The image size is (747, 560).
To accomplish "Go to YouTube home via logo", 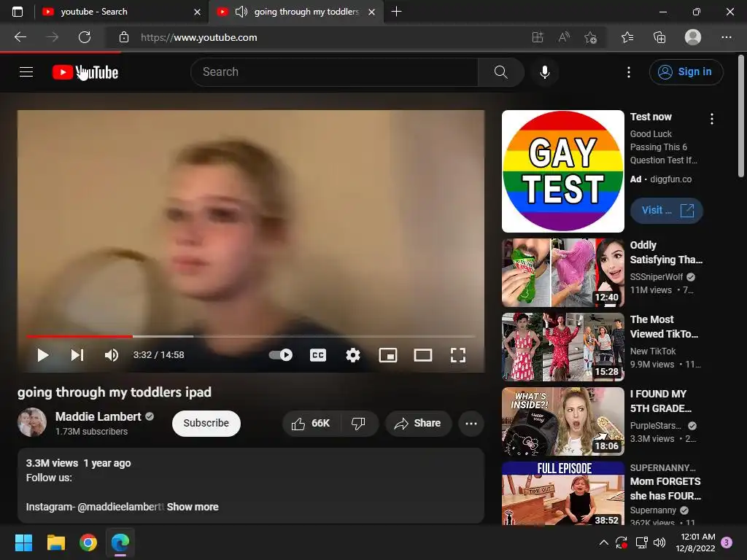I will pyautogui.click(x=85, y=72).
